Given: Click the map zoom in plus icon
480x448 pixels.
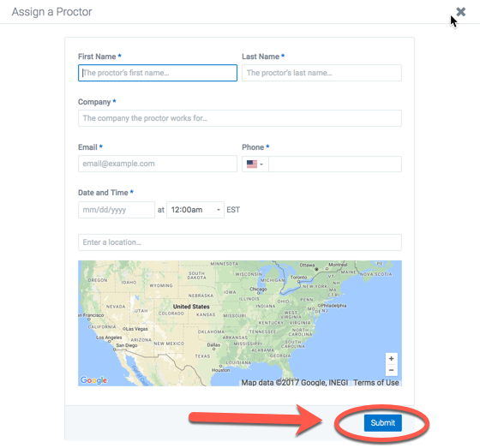Looking at the screenshot, I should (x=391, y=358).
